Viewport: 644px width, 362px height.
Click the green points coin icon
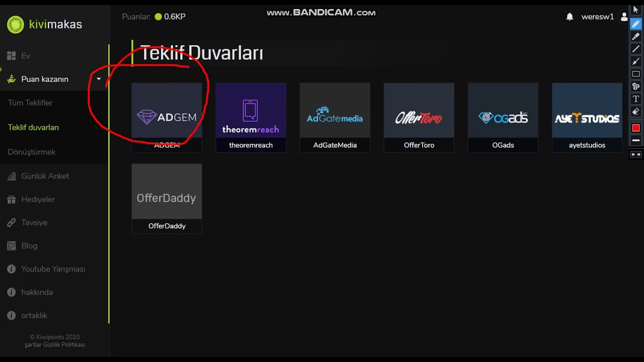(x=158, y=17)
